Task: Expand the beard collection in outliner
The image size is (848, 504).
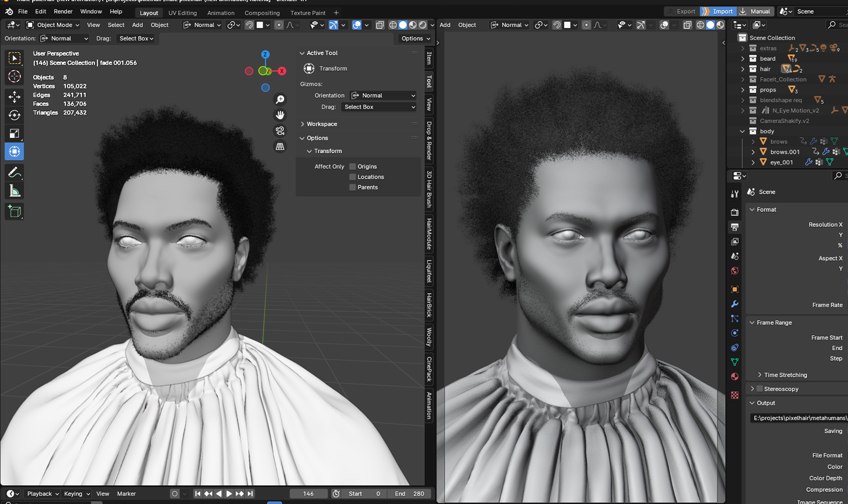Action: (743, 59)
